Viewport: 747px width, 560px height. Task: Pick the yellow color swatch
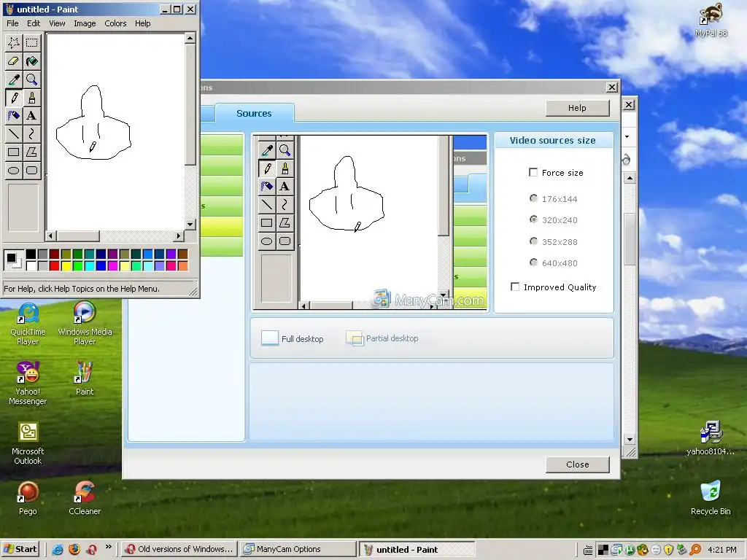click(66, 265)
